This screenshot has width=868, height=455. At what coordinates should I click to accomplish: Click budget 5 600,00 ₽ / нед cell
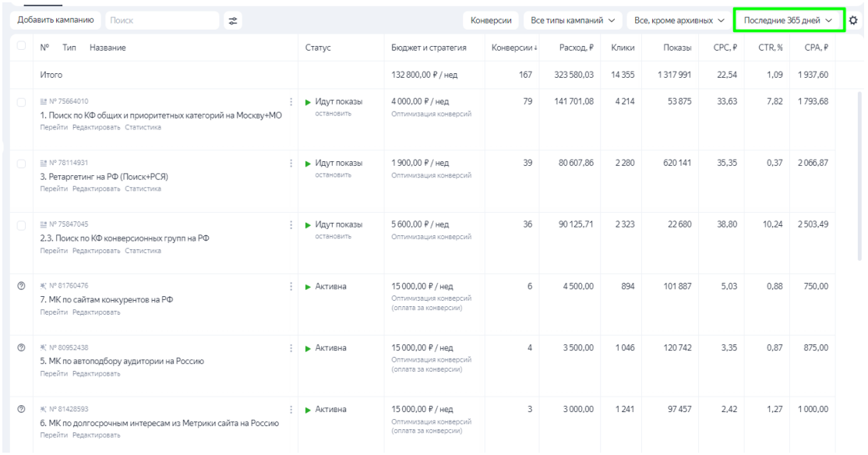coord(420,224)
